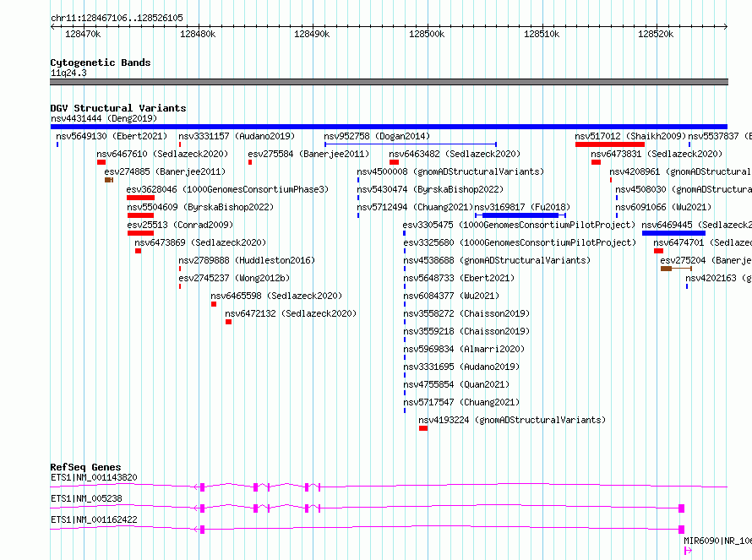The height and width of the screenshot is (560, 752).
Task: Open nsv6463482 (Sedlazeck2020) variant
Action: [455, 154]
